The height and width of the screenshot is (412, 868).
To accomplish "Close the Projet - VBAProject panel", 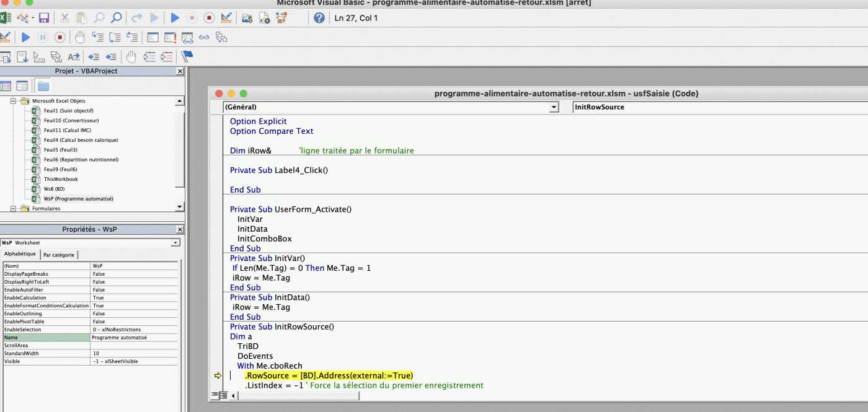I will point(180,71).
